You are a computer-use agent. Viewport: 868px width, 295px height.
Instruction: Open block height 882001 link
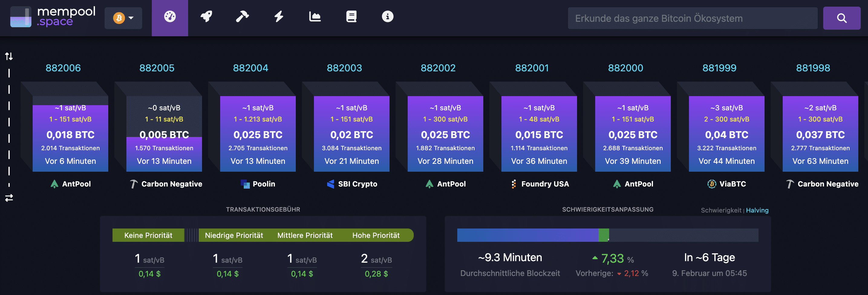532,68
